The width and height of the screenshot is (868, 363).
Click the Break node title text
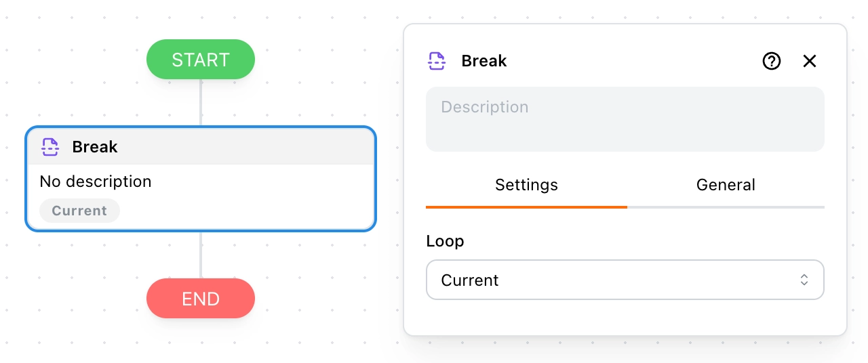pos(95,147)
